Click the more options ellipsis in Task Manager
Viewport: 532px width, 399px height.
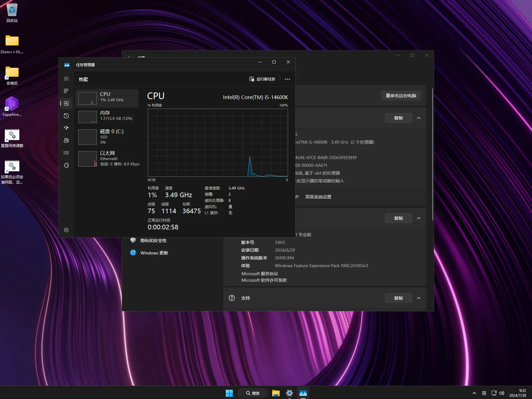tap(287, 79)
